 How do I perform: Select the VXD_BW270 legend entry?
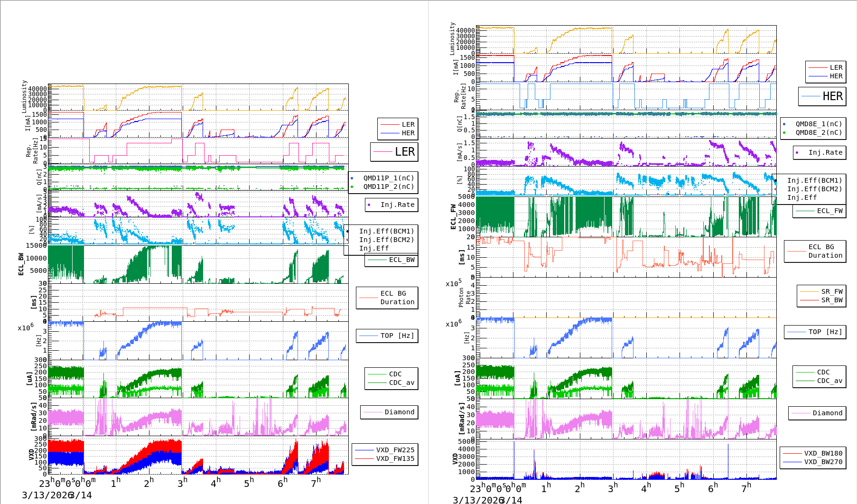point(813,462)
